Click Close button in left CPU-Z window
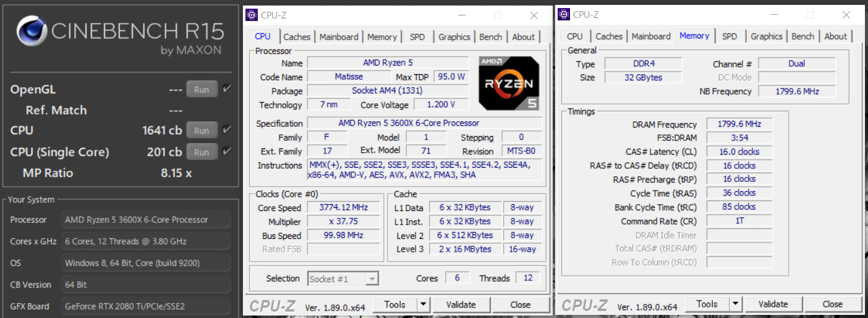The image size is (868, 318). click(520, 304)
